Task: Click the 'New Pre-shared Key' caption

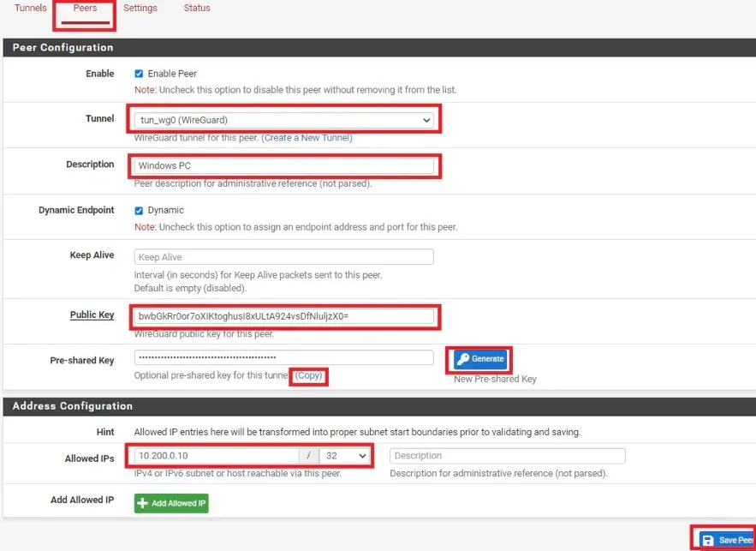Action: pos(495,380)
